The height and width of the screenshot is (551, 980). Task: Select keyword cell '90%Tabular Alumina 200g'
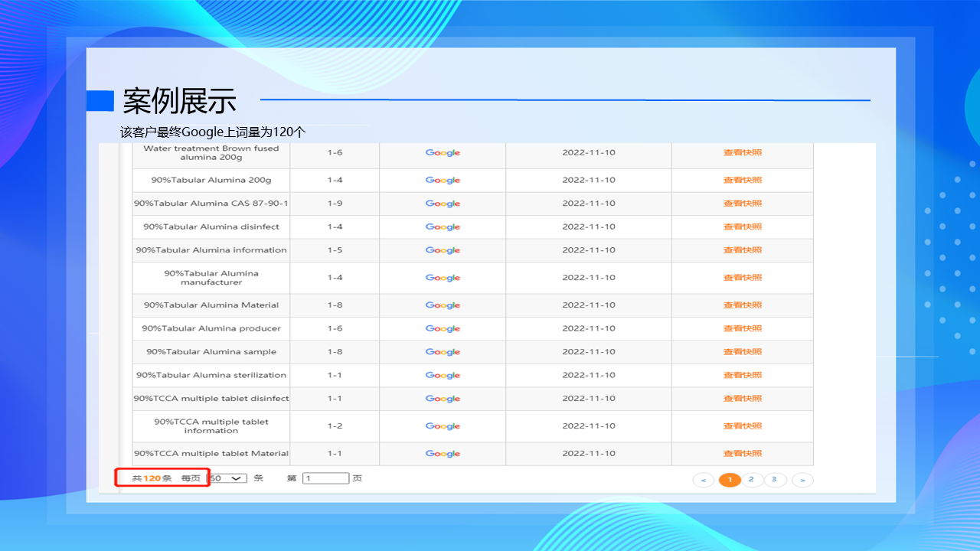tap(211, 181)
